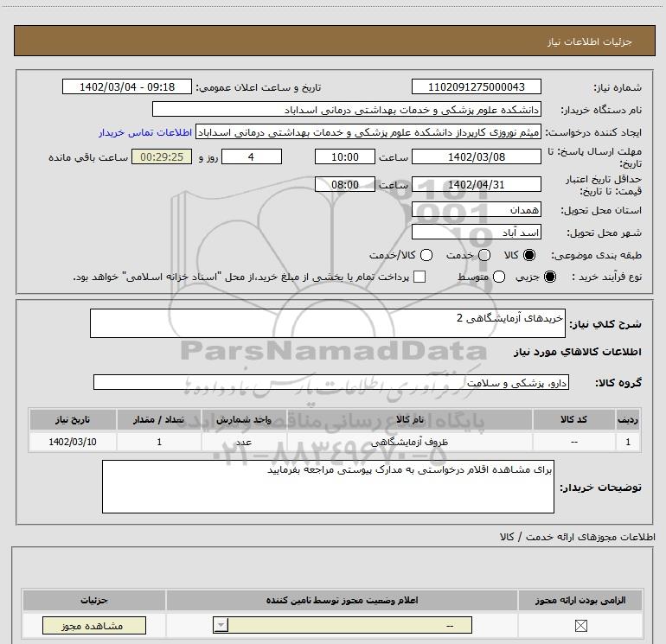Select the کالا/خدمت radio button

(426, 255)
